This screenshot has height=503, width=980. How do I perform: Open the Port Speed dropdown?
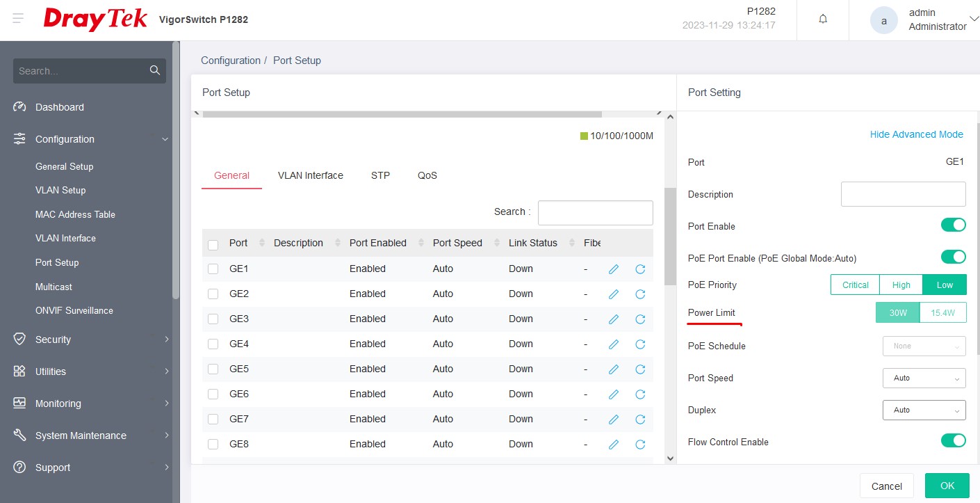coord(924,378)
